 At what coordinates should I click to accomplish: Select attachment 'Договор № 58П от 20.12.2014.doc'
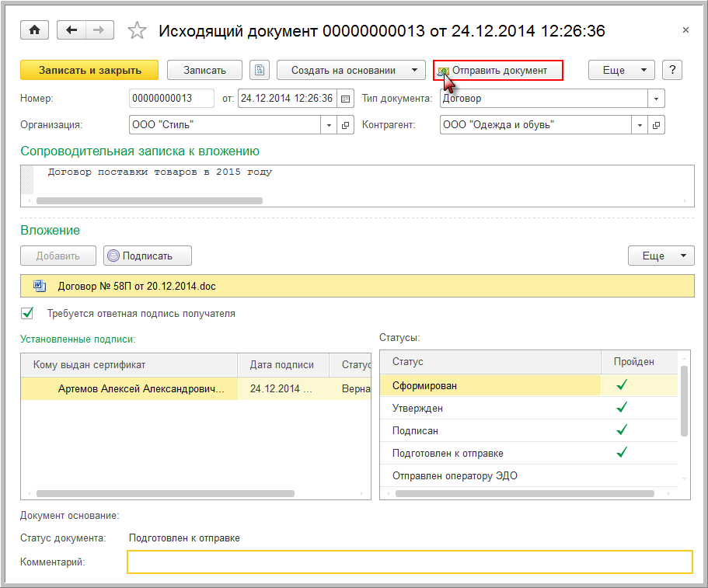coord(357,286)
